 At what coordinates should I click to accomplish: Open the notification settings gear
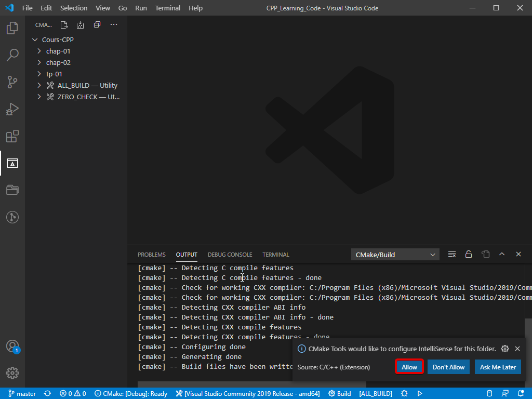505,349
